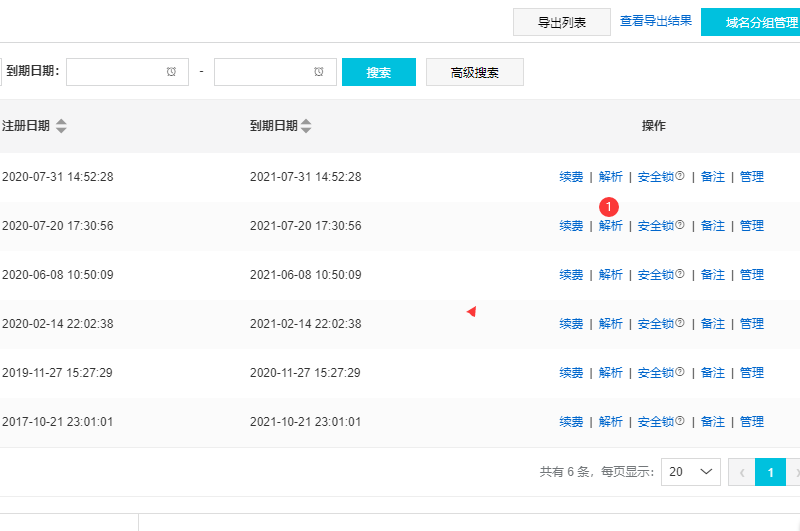The width and height of the screenshot is (800, 531).
Task: Click 管理 in the 2020-02-14 row
Action: click(x=752, y=324)
